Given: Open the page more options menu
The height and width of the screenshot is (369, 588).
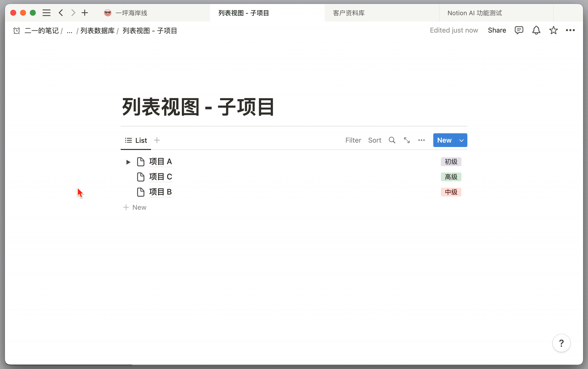Looking at the screenshot, I should 570,30.
